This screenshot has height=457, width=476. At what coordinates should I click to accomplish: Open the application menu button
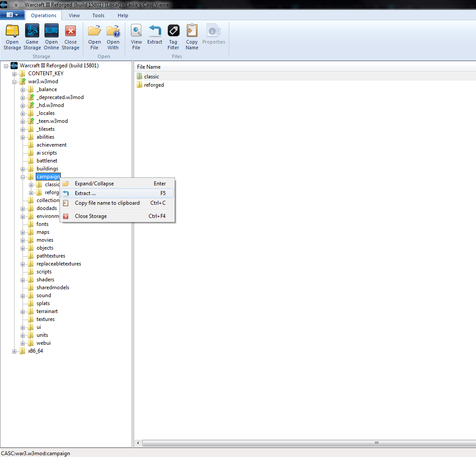[x=12, y=15]
